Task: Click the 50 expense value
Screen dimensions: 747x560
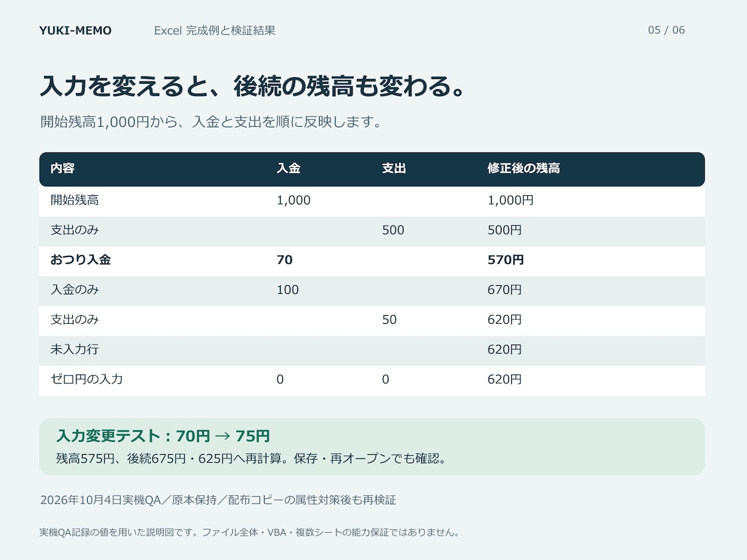Action: tap(389, 319)
